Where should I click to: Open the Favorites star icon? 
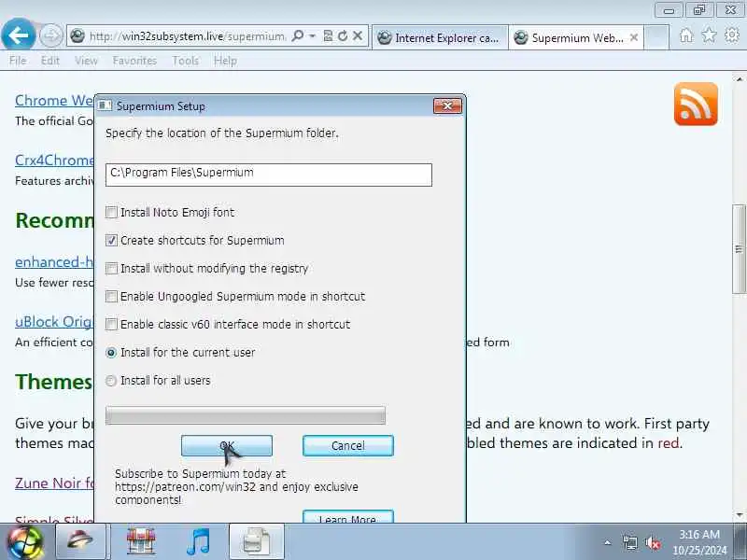tap(709, 35)
